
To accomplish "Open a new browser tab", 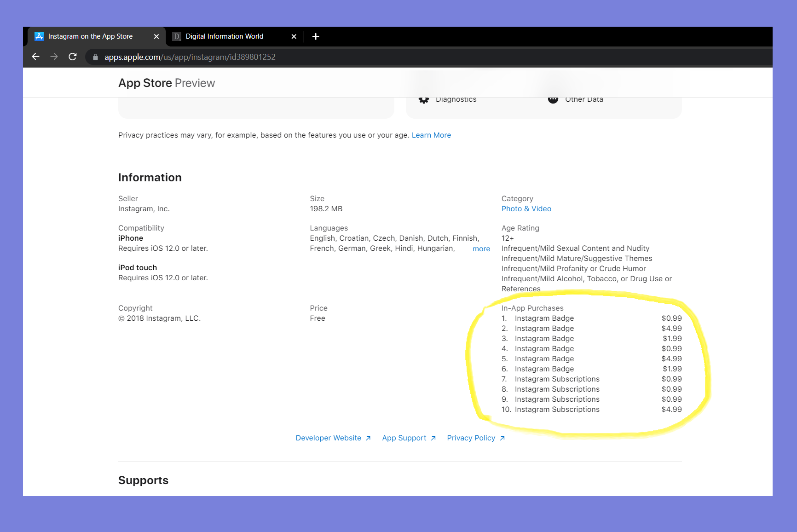I will (x=316, y=36).
